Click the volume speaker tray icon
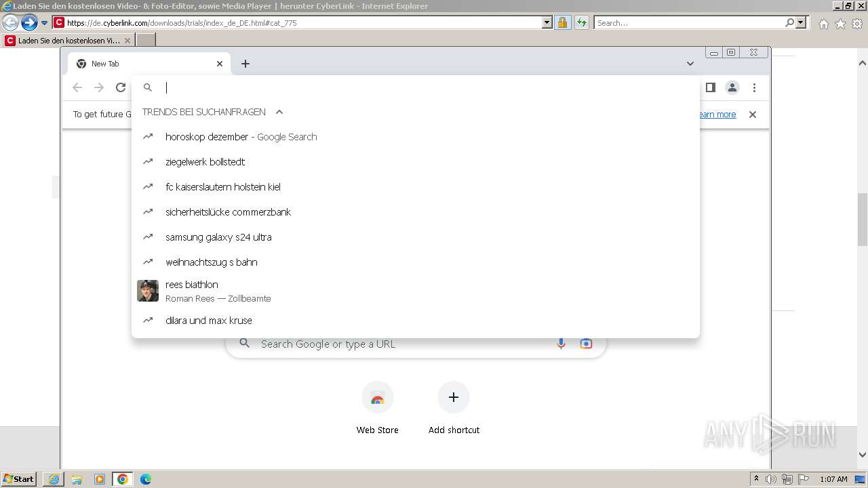 771,479
